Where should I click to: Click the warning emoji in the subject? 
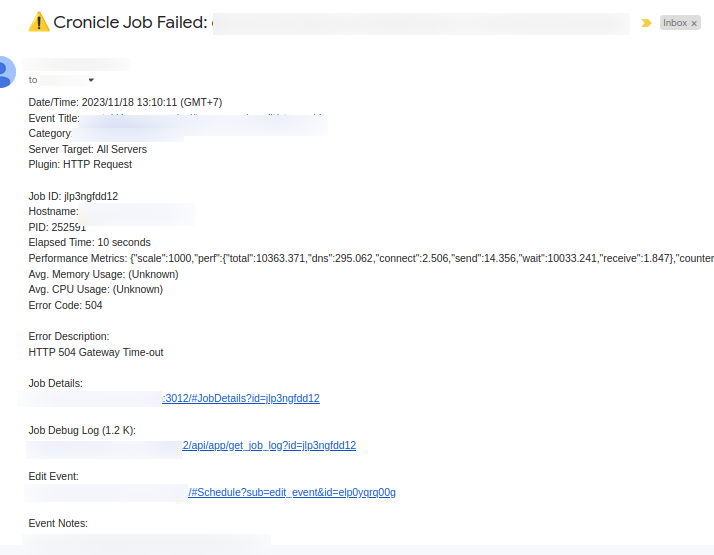coord(39,21)
